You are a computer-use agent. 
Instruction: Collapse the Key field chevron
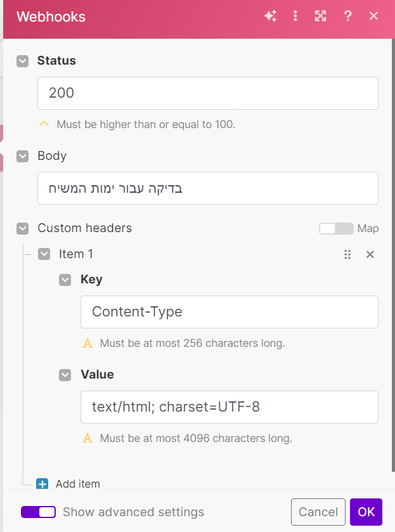click(x=65, y=280)
